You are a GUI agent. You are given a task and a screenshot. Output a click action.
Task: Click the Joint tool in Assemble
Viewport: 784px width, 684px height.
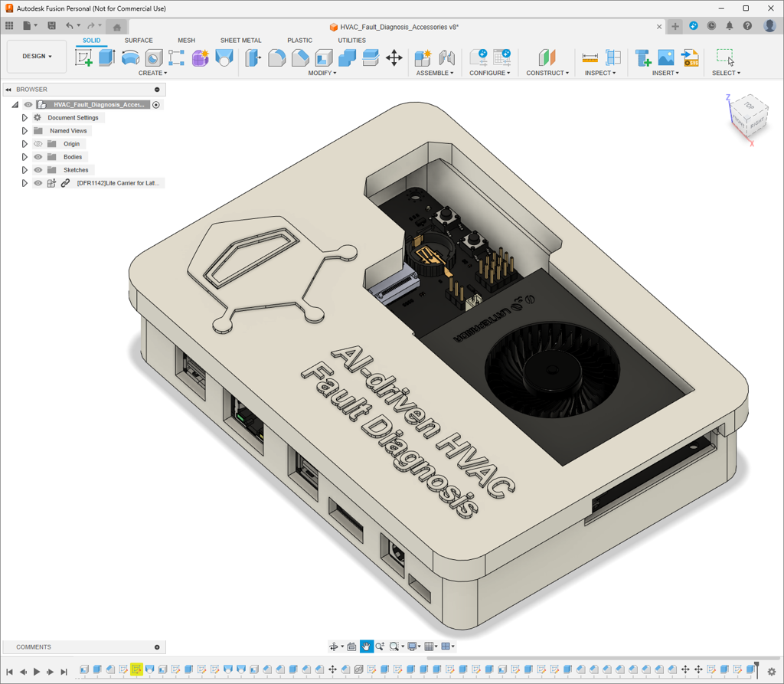(447, 57)
